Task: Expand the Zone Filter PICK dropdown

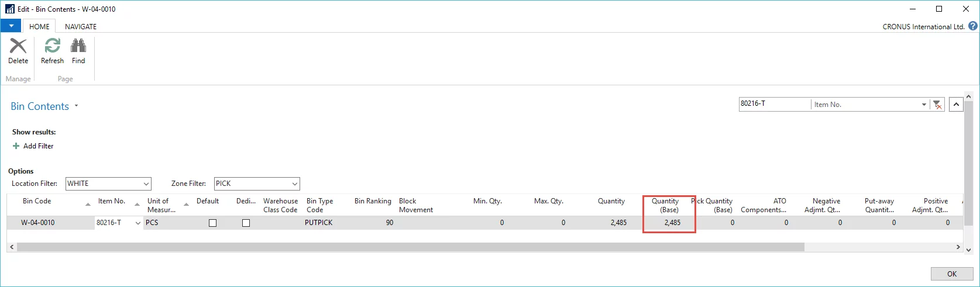Action: (295, 184)
